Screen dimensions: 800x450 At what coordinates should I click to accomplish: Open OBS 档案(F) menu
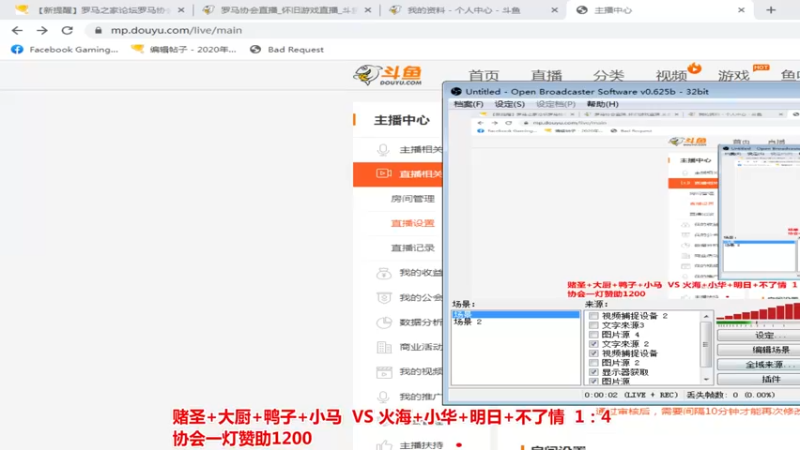pos(468,104)
